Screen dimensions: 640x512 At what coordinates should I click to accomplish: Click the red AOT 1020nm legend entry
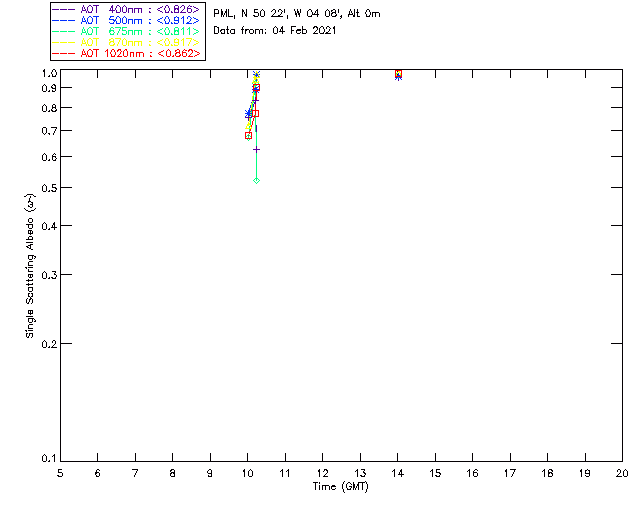[127, 53]
